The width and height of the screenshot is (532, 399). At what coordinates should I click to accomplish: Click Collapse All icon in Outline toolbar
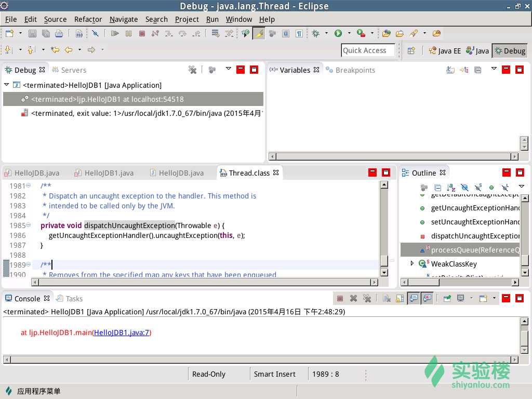(437, 188)
